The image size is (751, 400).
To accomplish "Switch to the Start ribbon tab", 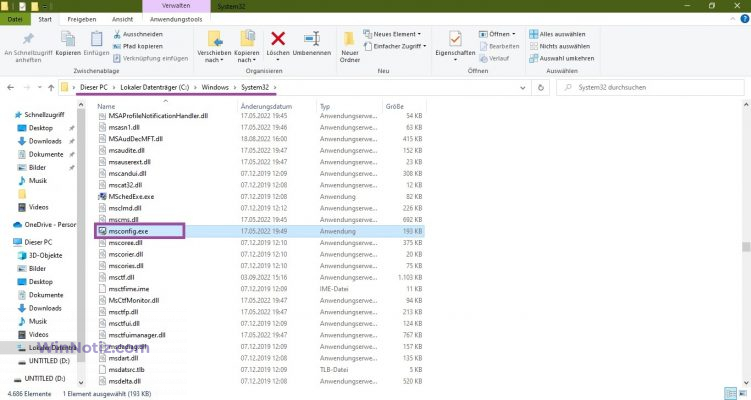I will pyautogui.click(x=45, y=19).
